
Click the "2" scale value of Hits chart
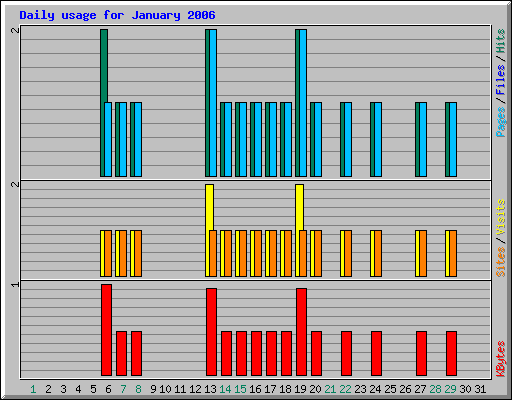coord(15,30)
